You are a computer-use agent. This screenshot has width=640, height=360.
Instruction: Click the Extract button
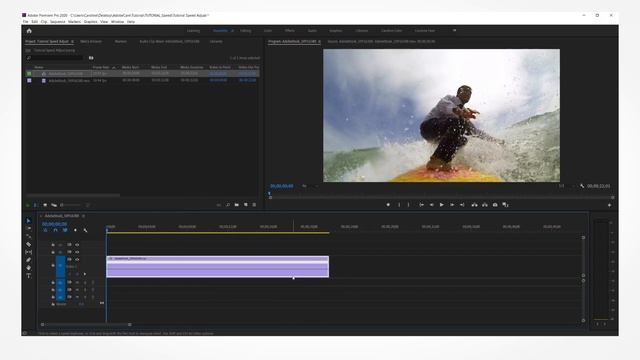click(484, 205)
